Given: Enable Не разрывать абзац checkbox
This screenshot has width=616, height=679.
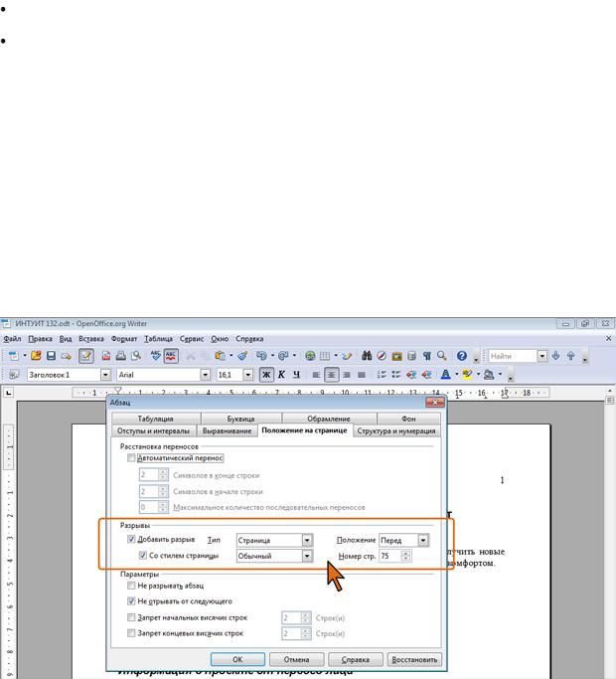Looking at the screenshot, I should point(131,586).
